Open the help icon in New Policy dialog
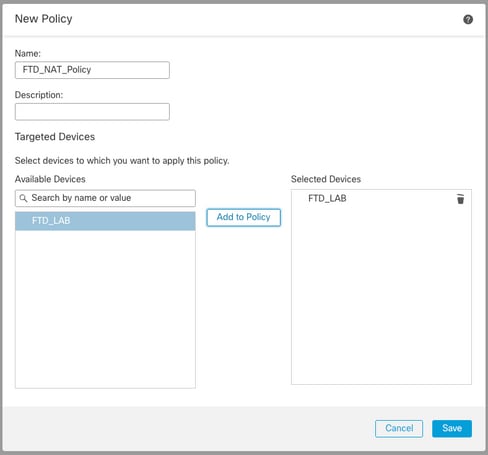The width and height of the screenshot is (488, 455). [468, 19]
